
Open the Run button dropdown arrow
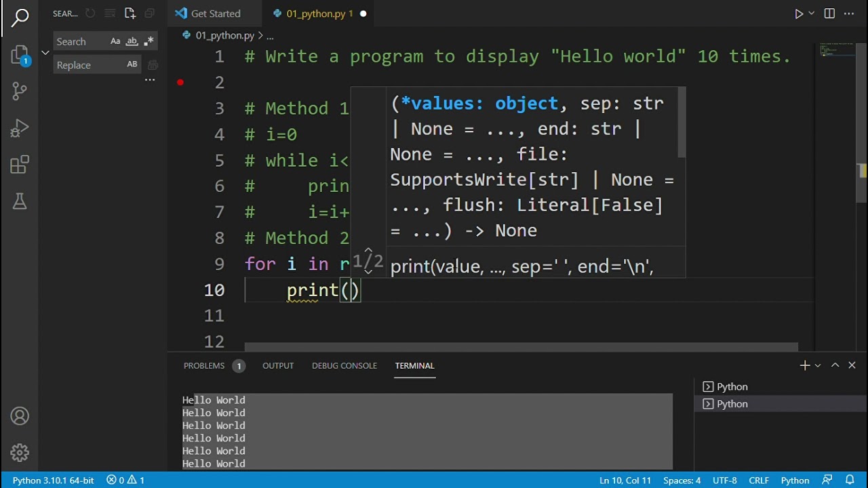tap(812, 14)
